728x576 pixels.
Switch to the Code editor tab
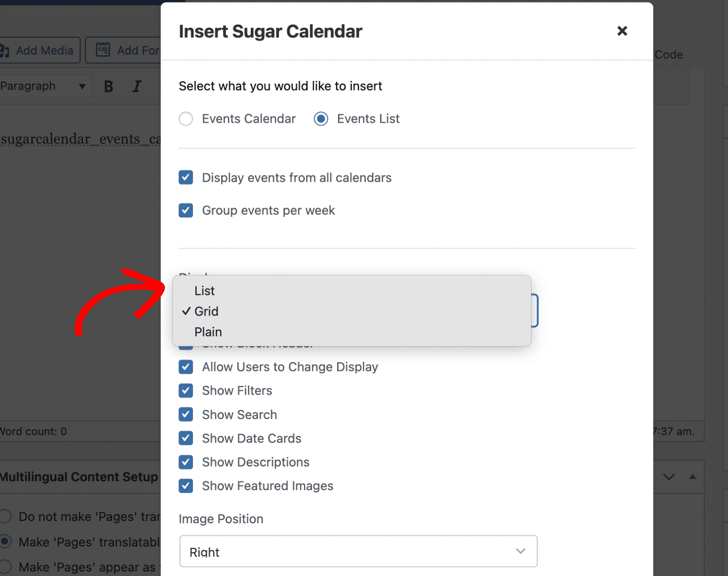click(x=669, y=55)
